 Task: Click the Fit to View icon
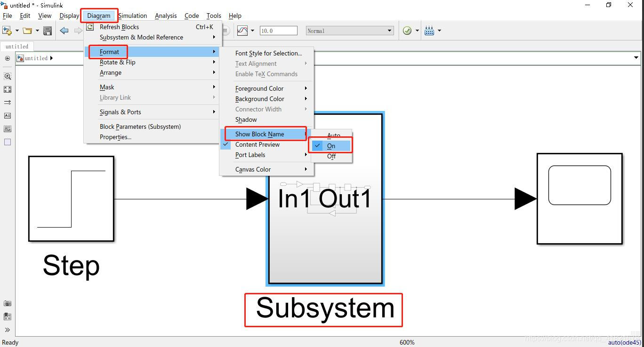(8, 89)
